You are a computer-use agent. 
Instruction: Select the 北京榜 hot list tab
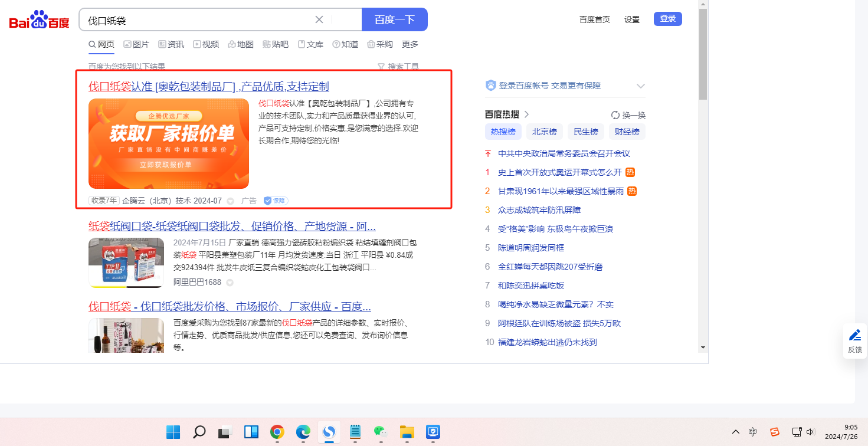544,132
